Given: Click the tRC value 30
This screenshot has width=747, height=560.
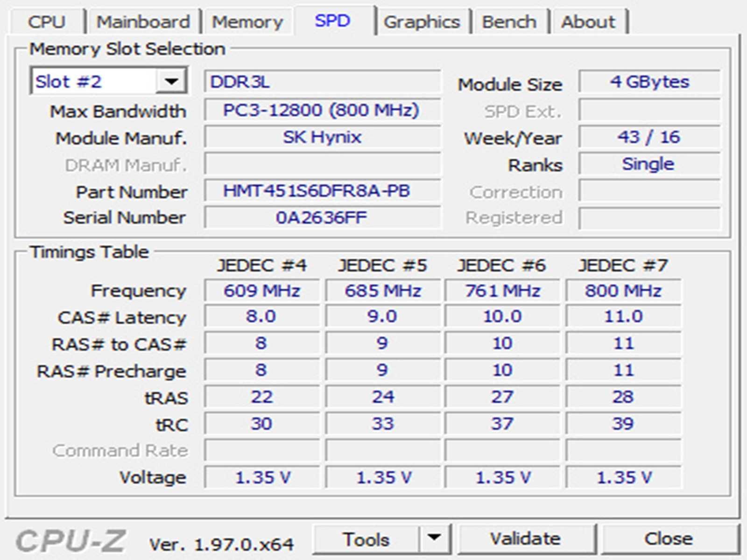Looking at the screenshot, I should tap(262, 424).
